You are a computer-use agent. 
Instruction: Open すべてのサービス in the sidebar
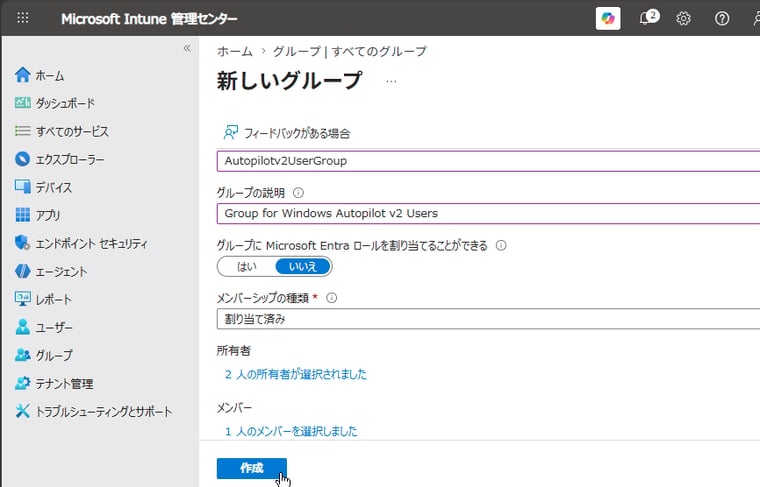(72, 131)
